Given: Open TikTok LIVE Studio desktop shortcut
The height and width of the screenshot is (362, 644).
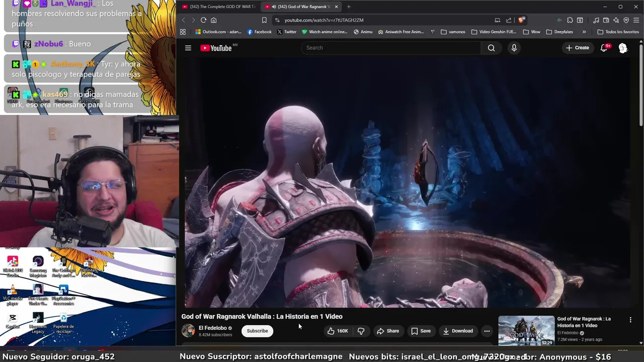Looking at the screenshot, I should [x=13, y=266].
